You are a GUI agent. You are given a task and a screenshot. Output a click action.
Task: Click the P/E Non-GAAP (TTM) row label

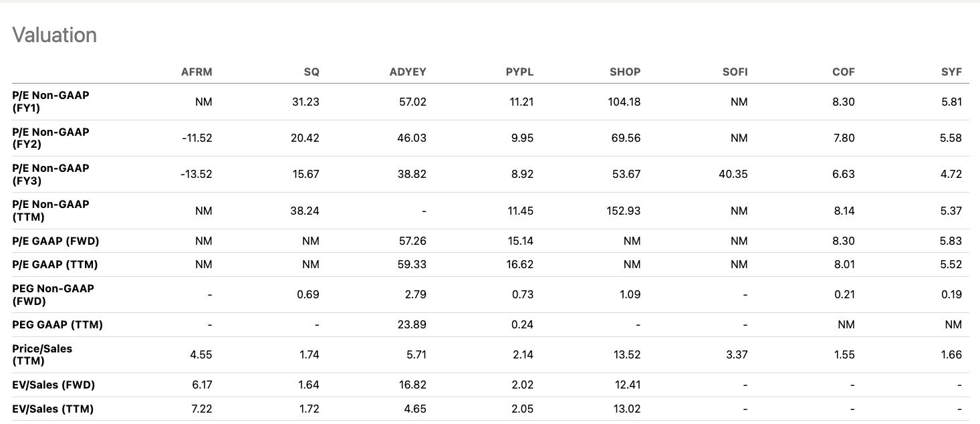[x=50, y=210]
